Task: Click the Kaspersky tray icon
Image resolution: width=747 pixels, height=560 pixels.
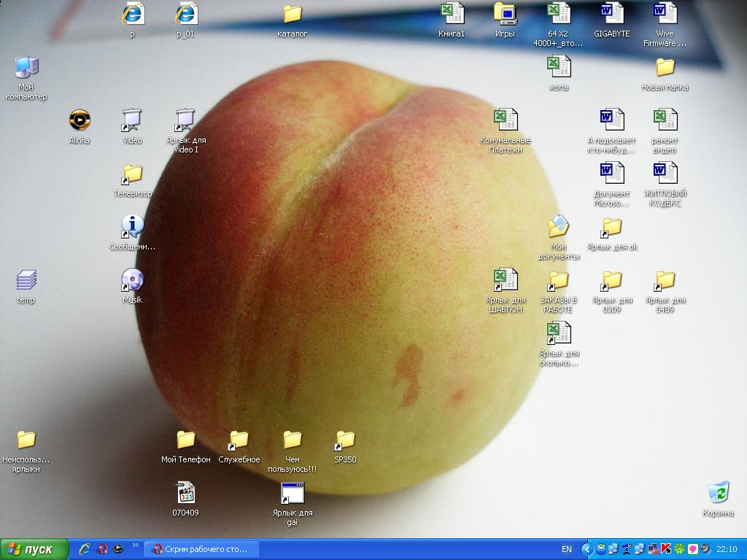Action: (665, 549)
